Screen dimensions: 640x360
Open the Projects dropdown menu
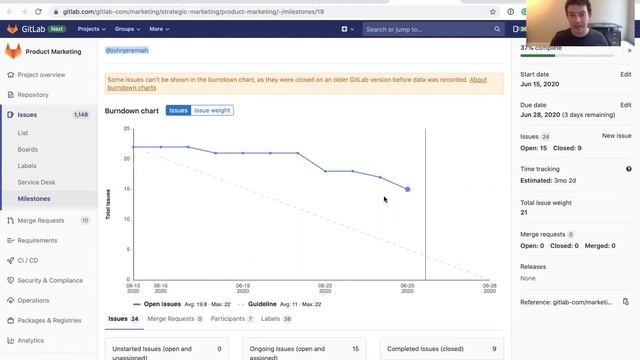click(x=91, y=29)
